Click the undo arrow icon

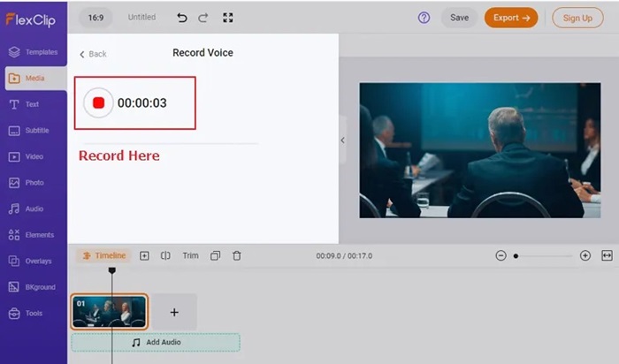(x=182, y=18)
